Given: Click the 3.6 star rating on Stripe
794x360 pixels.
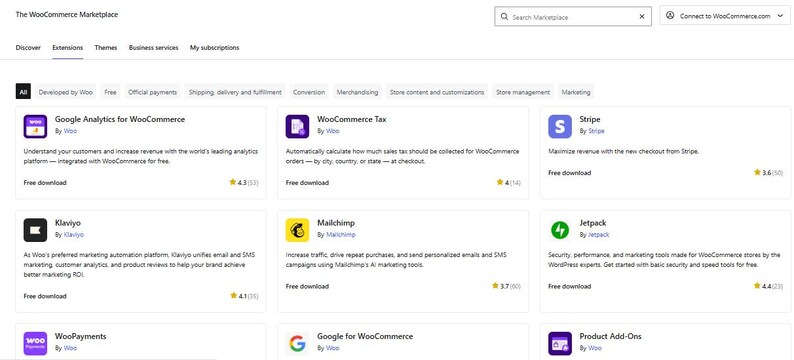Looking at the screenshot, I should click(x=769, y=173).
